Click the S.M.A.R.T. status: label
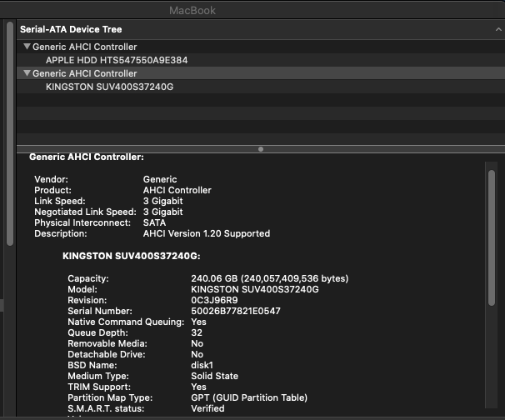The height and width of the screenshot is (420, 505). pos(106,408)
